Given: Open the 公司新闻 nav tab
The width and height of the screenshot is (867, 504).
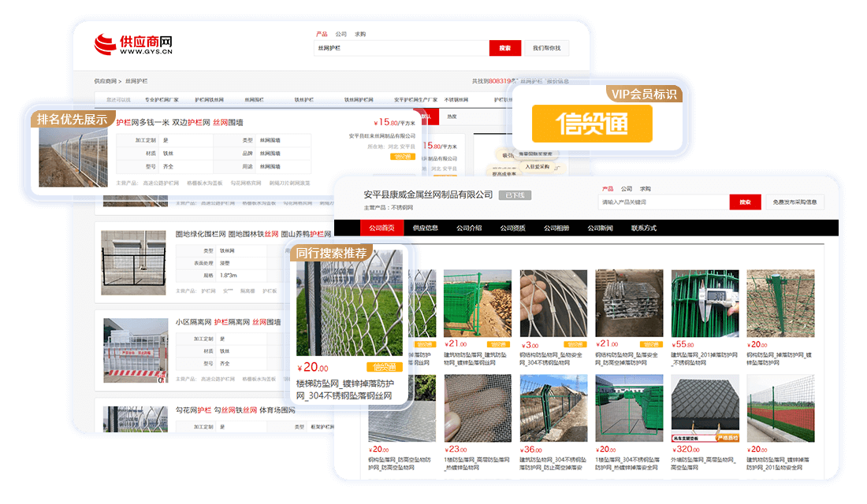Looking at the screenshot, I should (600, 228).
